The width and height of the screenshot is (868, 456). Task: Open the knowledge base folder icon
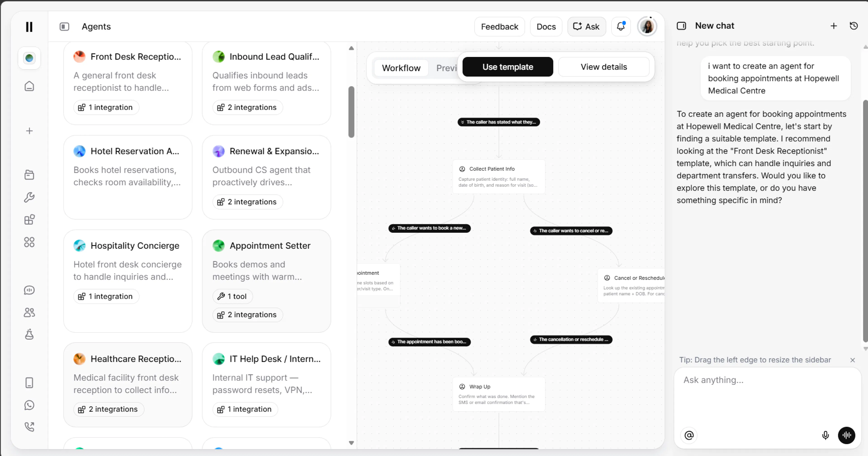pyautogui.click(x=29, y=175)
